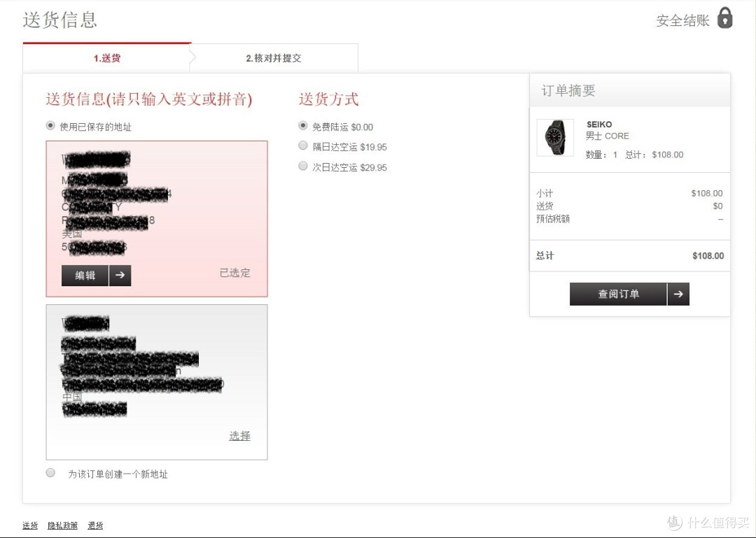
Task: Click the second saved China address card
Action: (157, 382)
